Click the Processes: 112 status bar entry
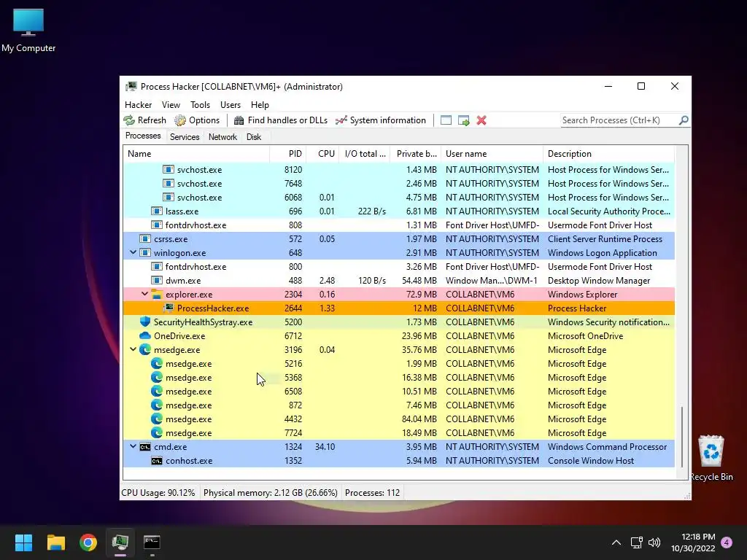The width and height of the screenshot is (747, 560). (372, 492)
